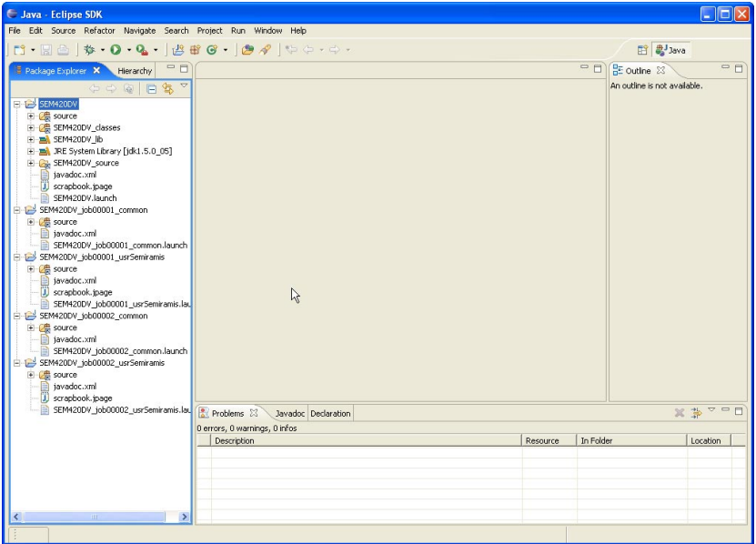
Task: Click the Description column header
Action: pyautogui.click(x=235, y=440)
